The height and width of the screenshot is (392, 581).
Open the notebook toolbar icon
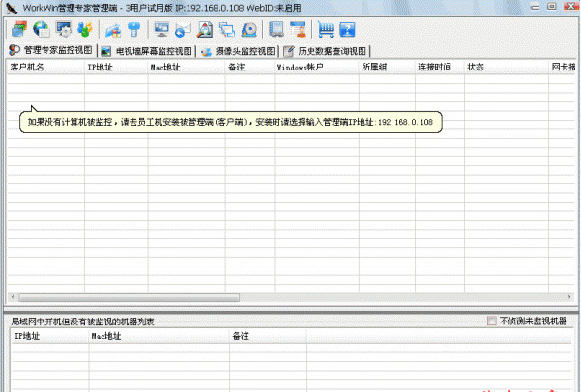[x=276, y=29]
